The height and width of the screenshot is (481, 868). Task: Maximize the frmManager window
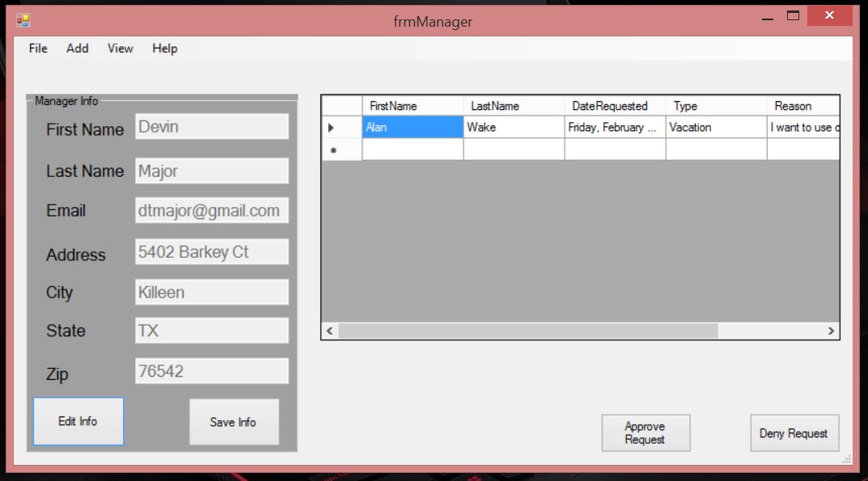click(793, 16)
